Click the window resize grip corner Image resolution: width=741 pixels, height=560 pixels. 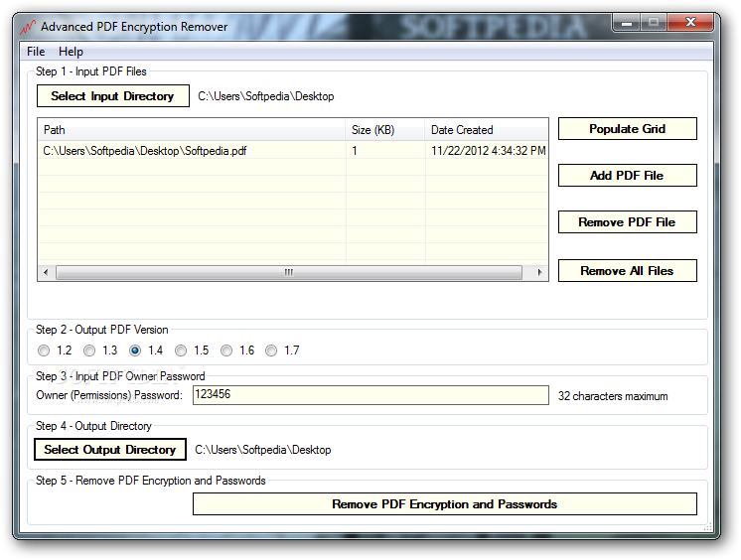(707, 527)
